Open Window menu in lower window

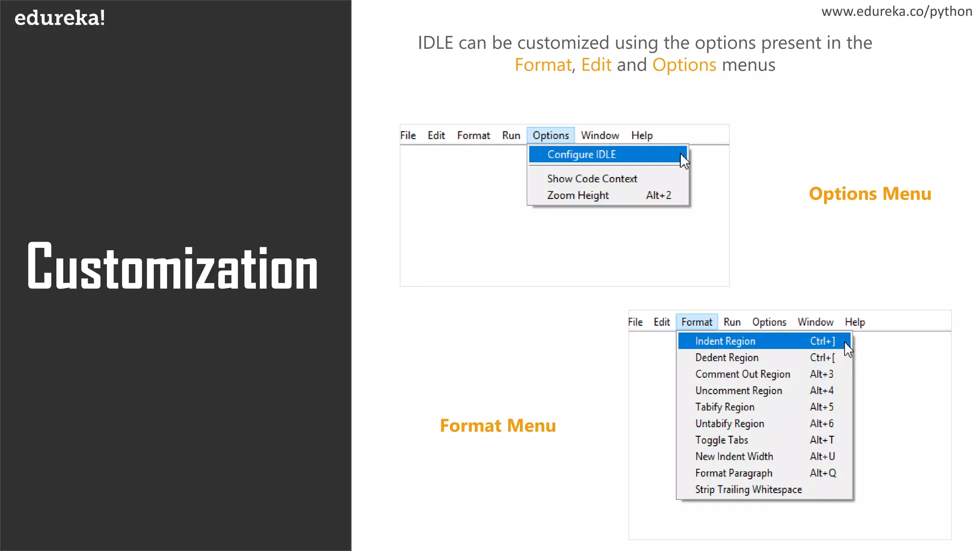[x=815, y=322]
